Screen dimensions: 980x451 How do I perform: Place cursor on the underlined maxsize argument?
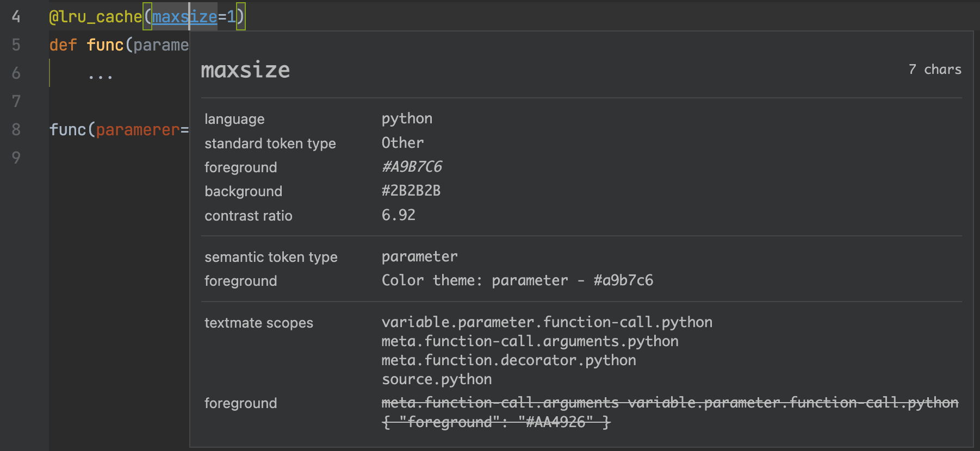[x=184, y=17]
